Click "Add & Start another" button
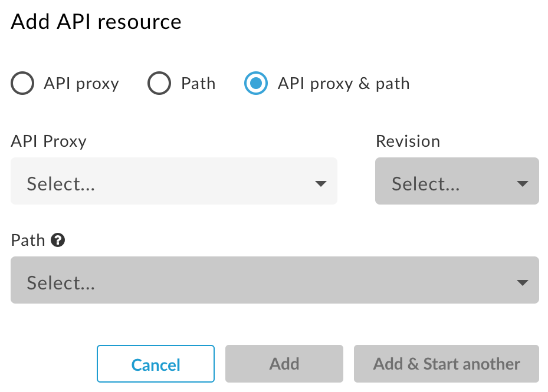Screen dimensions: 548x392 (x=446, y=364)
